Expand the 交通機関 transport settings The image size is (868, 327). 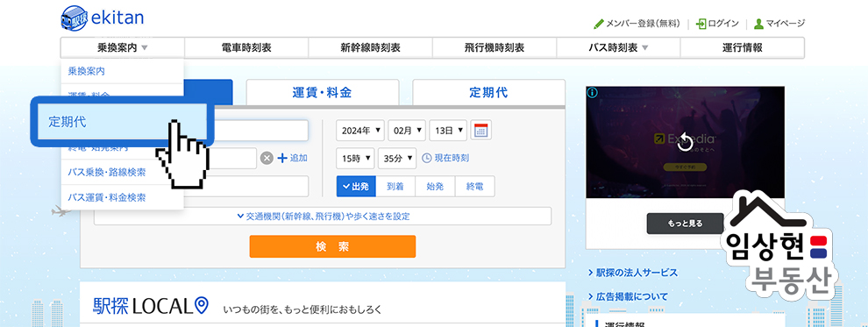click(x=323, y=217)
